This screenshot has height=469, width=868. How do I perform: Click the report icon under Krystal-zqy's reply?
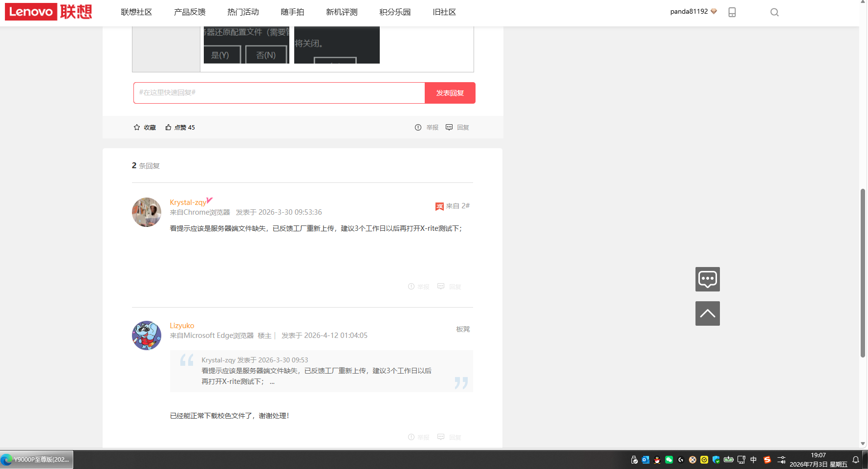point(411,286)
